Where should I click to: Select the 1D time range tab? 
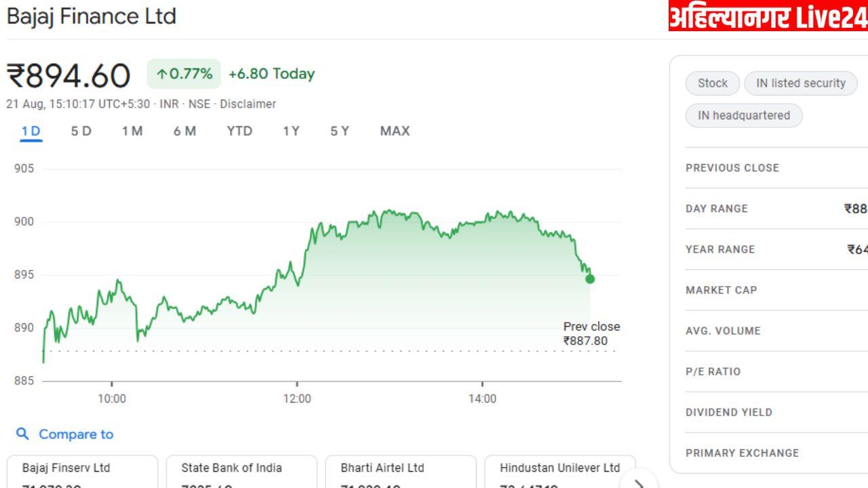coord(31,131)
